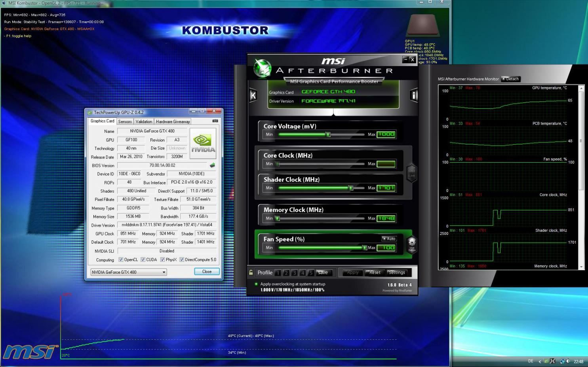Switch to the Graphics Card tab
Screen dimensions: 588x367
point(102,121)
